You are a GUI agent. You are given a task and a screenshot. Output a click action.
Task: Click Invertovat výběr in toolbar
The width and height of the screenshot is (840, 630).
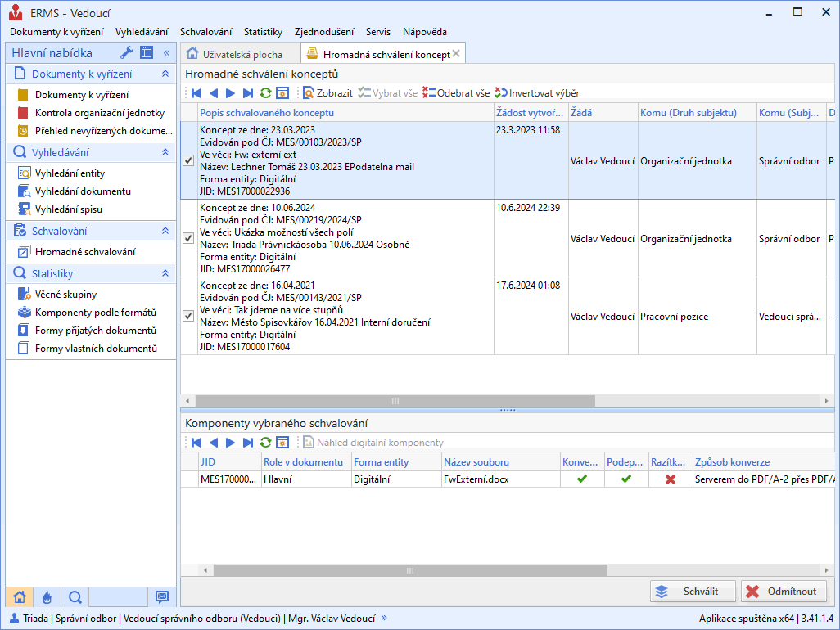click(x=536, y=93)
